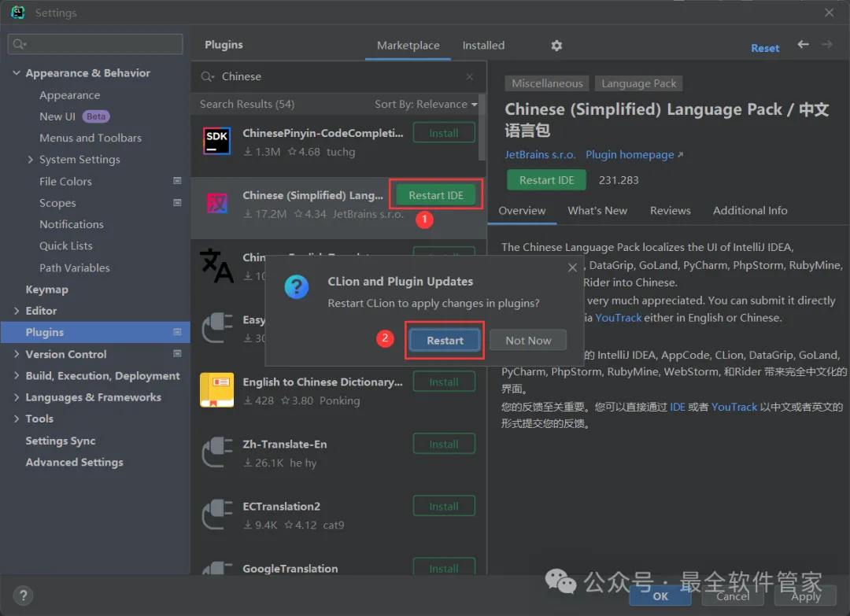Image resolution: width=850 pixels, height=616 pixels.
Task: Open the Sort By Relevance dropdown
Action: coord(426,104)
